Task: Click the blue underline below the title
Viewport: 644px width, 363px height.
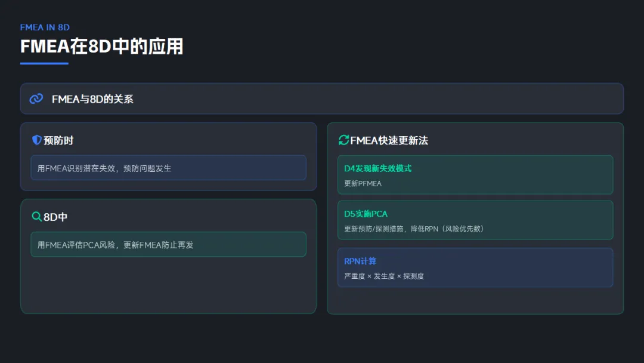Action: click(44, 63)
